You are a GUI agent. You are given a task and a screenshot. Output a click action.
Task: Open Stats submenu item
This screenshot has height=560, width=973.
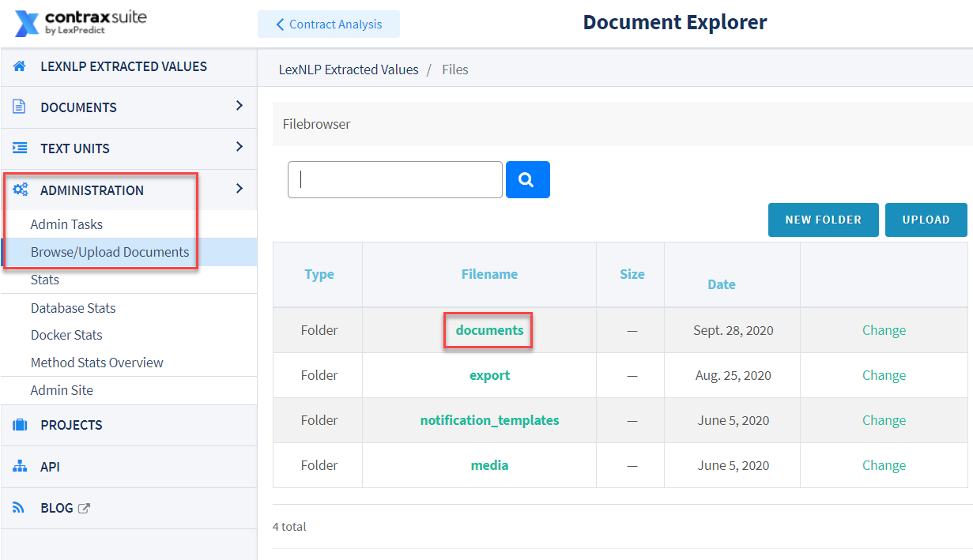coord(45,280)
